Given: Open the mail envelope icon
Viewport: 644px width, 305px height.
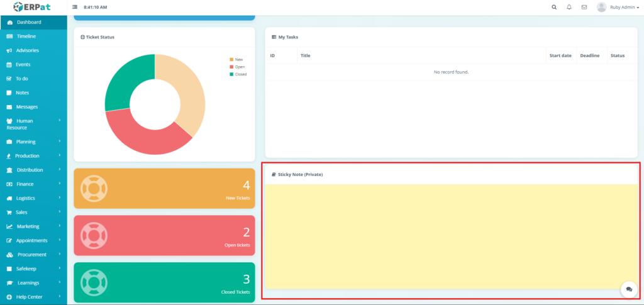Looking at the screenshot, I should [584, 7].
